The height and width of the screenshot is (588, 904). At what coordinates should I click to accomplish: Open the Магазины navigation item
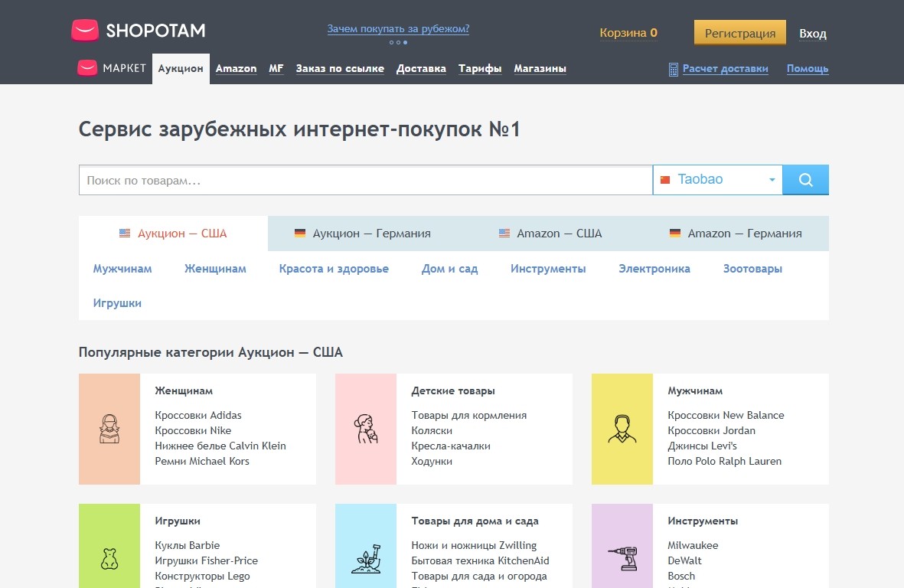pyautogui.click(x=540, y=69)
